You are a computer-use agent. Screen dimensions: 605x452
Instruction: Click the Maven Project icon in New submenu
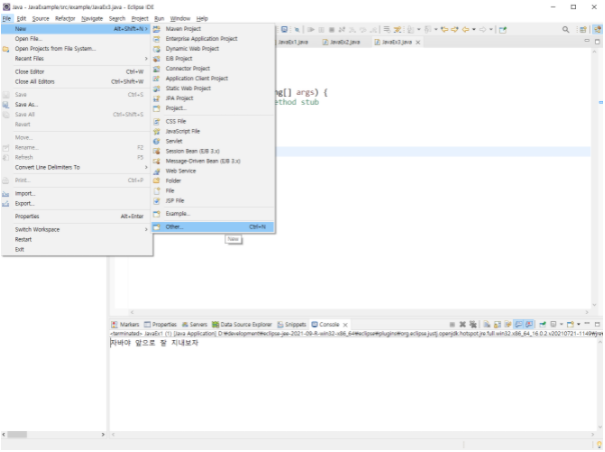(x=157, y=29)
